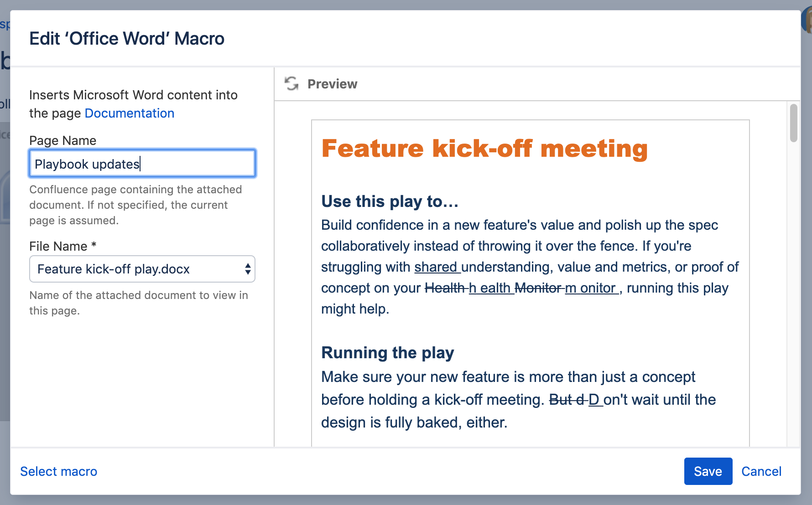
Task: Click the user avatar behind the dialog
Action: tap(807, 21)
